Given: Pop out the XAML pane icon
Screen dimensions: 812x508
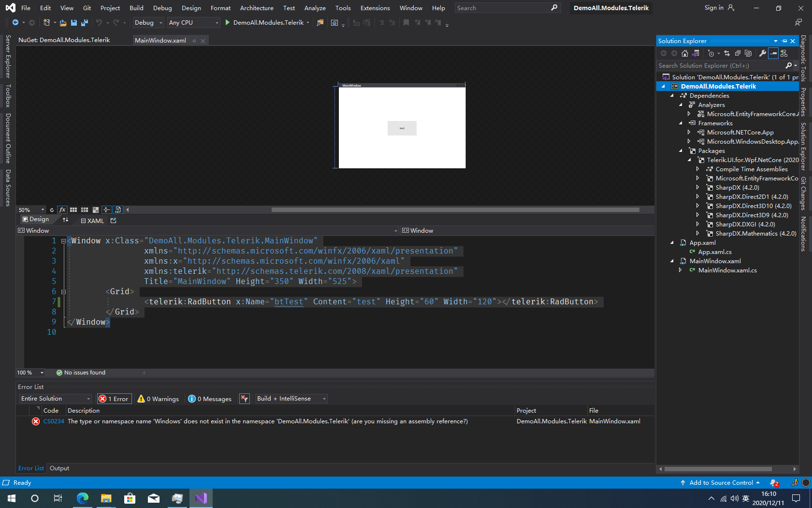Looking at the screenshot, I should tap(114, 221).
